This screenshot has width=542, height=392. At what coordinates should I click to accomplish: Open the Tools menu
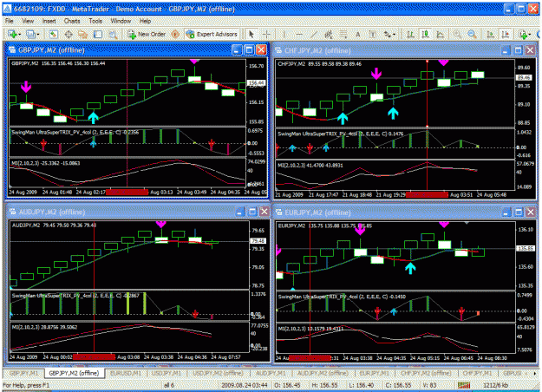[x=95, y=21]
